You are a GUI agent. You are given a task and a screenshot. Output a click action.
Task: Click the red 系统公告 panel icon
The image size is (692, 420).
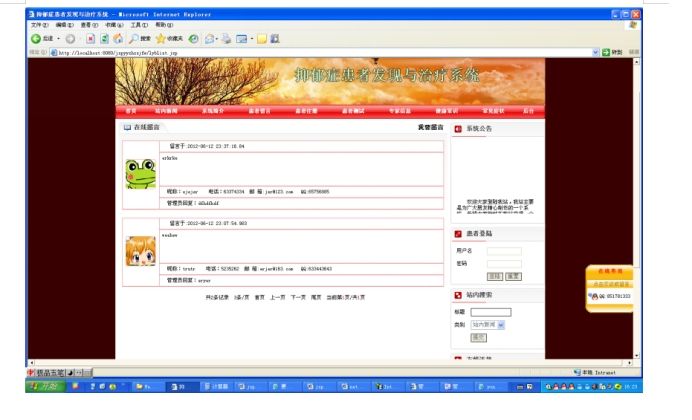tap(458, 129)
